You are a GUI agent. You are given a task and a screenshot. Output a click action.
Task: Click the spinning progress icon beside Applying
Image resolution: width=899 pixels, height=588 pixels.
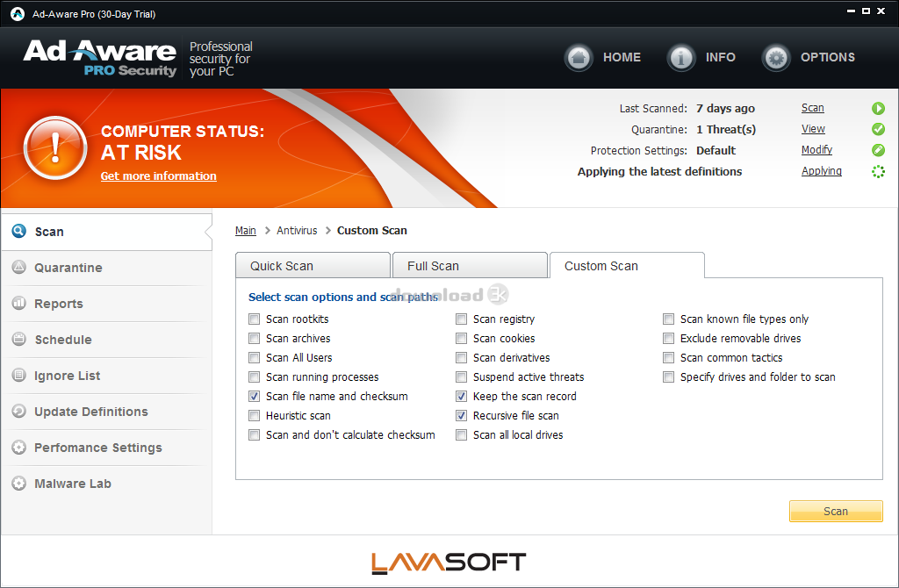pyautogui.click(x=878, y=171)
